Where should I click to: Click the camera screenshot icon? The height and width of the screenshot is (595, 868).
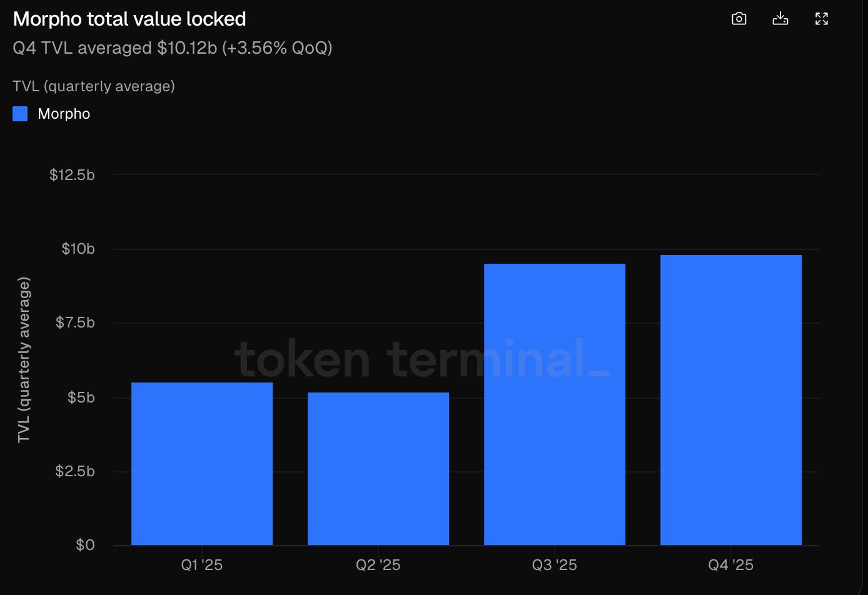pyautogui.click(x=739, y=19)
